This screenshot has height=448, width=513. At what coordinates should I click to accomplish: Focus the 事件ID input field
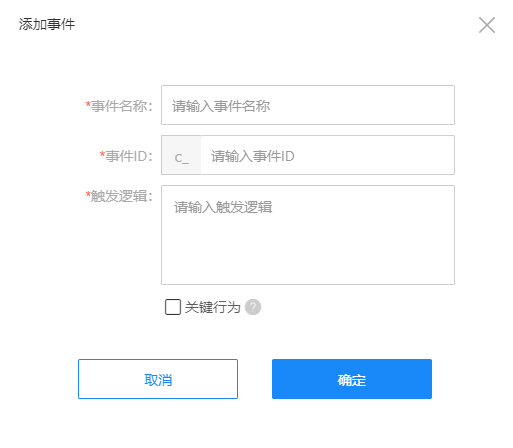pos(328,155)
